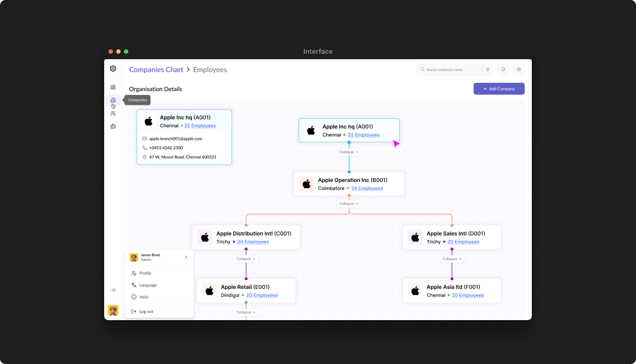The image size is (636, 364).
Task: Collapse the Apple Distribution Intl branch
Action: pos(246,259)
